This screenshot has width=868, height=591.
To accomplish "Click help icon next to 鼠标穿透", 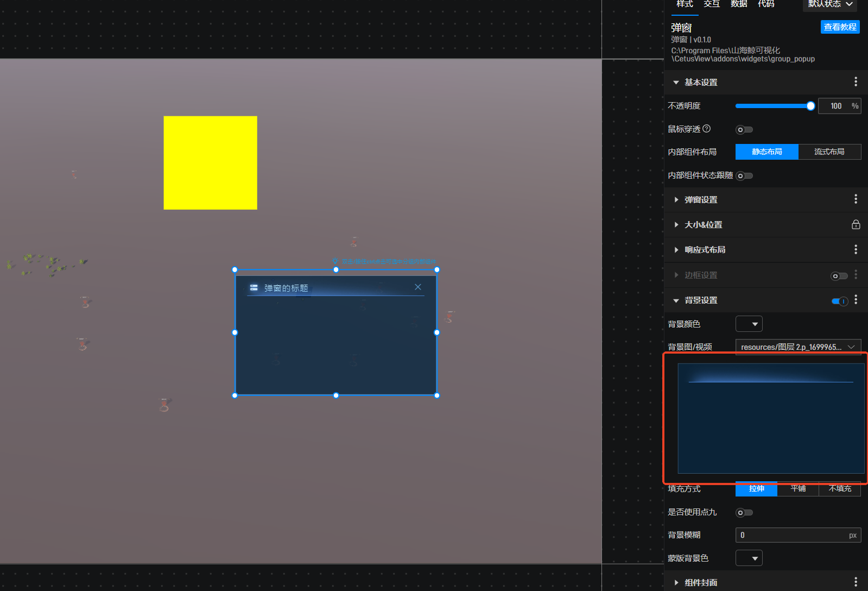I will click(706, 129).
